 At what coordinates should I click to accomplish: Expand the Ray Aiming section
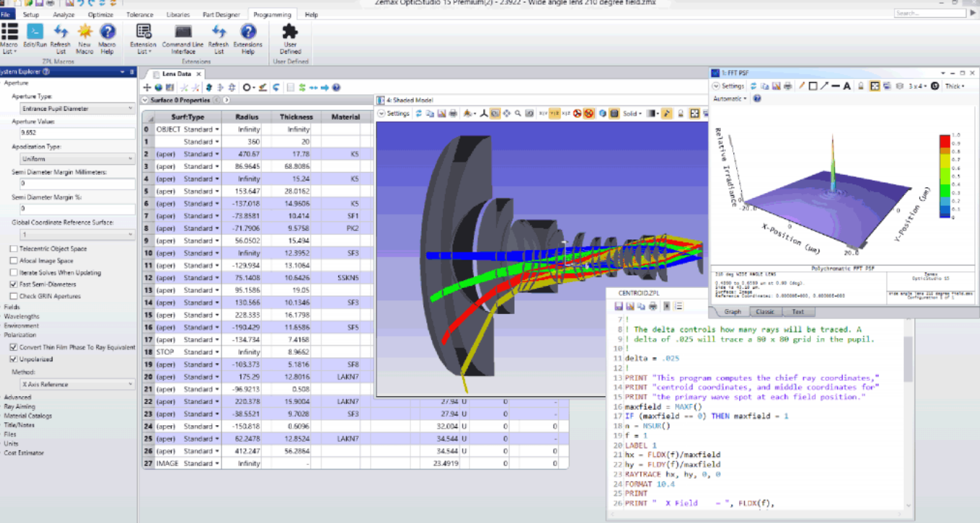pos(20,407)
